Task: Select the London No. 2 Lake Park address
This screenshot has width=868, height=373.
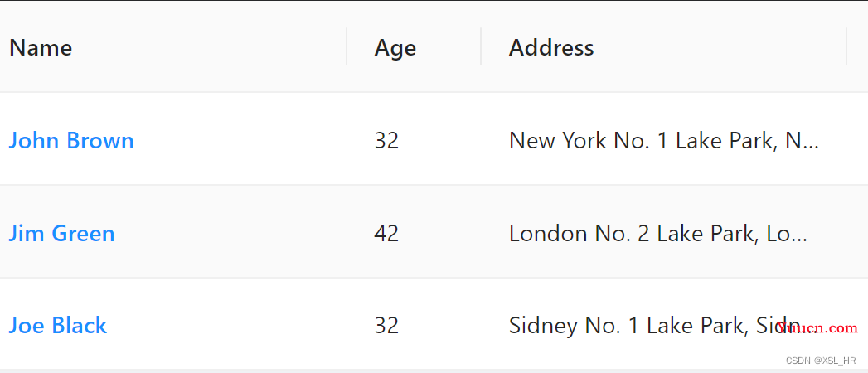Action: 658,234
